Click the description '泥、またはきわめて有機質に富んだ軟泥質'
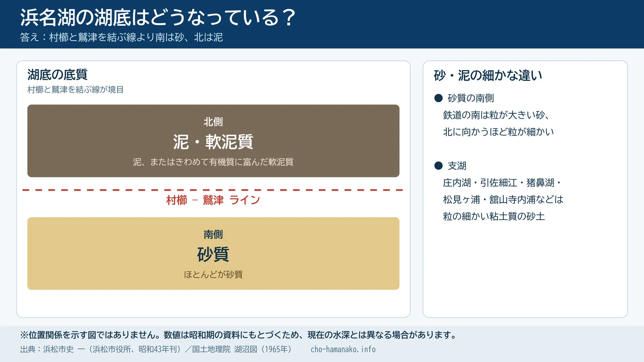644x362 pixels. (213, 162)
